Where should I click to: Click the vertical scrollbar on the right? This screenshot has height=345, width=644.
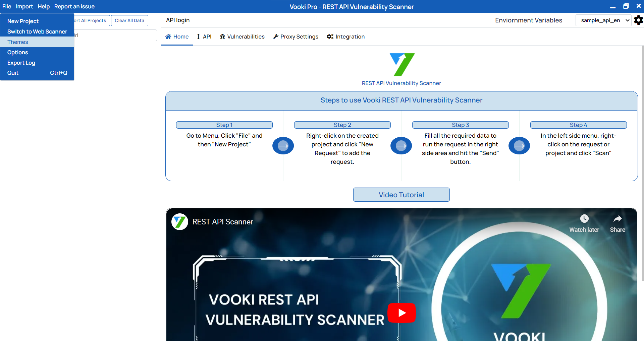tap(642, 163)
